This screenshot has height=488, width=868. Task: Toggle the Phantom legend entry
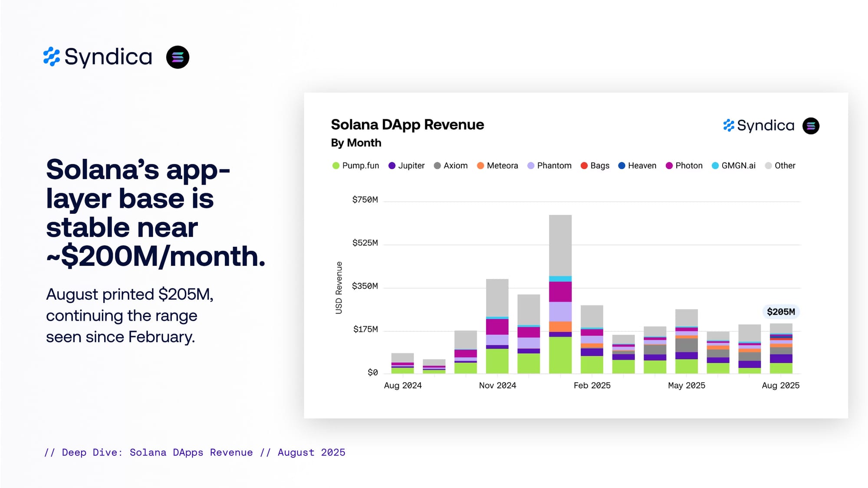[x=549, y=166]
